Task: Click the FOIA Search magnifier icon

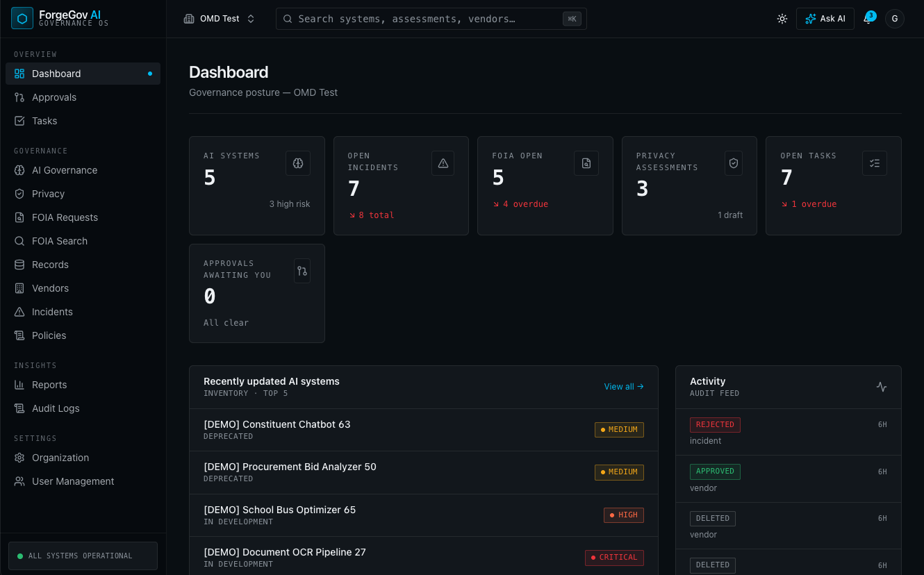Action: click(x=19, y=241)
